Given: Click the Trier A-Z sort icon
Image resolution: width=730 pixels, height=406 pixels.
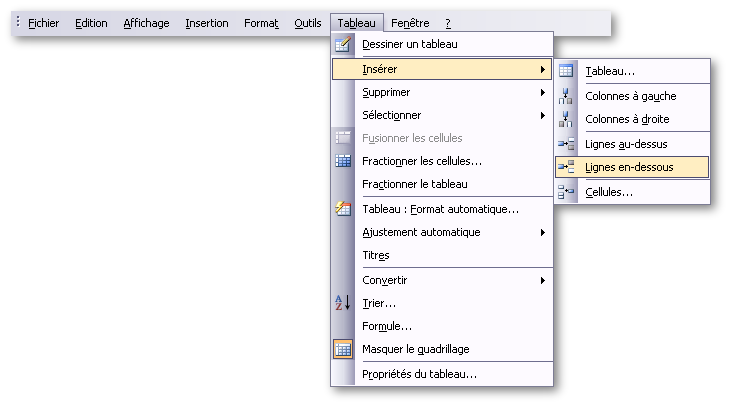Looking at the screenshot, I should pos(343,303).
